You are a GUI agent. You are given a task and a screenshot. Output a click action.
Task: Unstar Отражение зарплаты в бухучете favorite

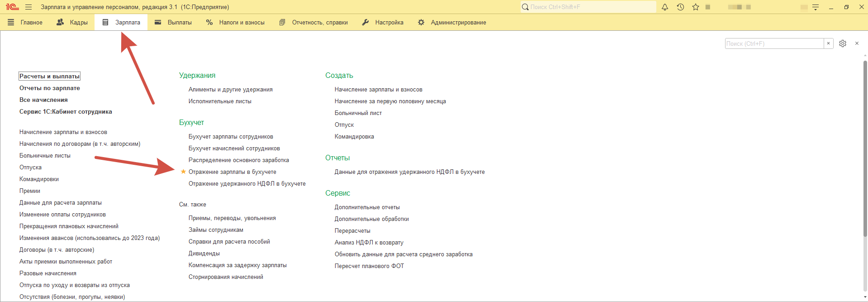click(x=183, y=172)
